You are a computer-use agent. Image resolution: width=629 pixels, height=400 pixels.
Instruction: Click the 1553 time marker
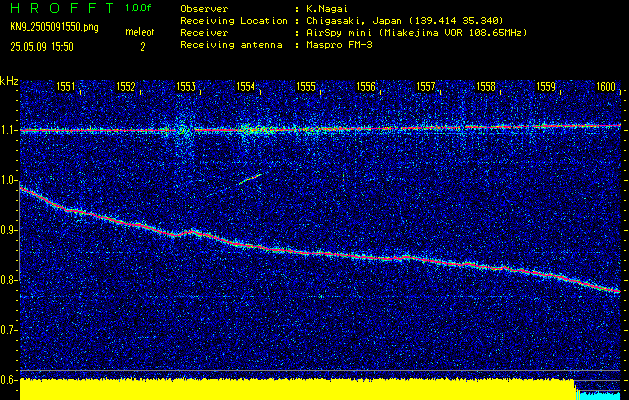click(x=186, y=87)
